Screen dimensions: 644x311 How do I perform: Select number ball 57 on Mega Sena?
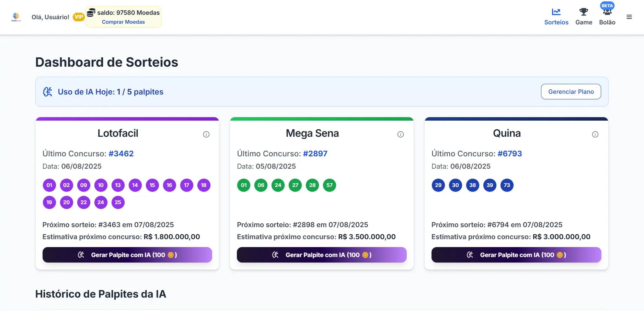(329, 185)
